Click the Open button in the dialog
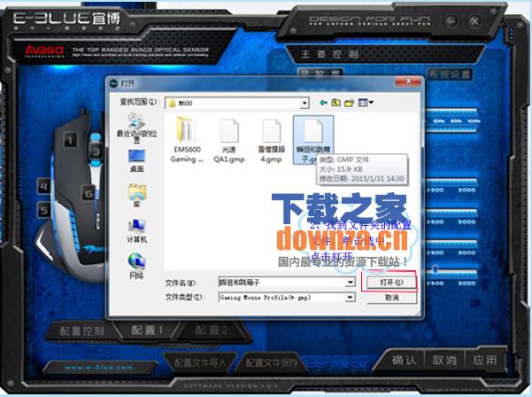Screen dimensions: 532x397 pyautogui.click(x=391, y=282)
